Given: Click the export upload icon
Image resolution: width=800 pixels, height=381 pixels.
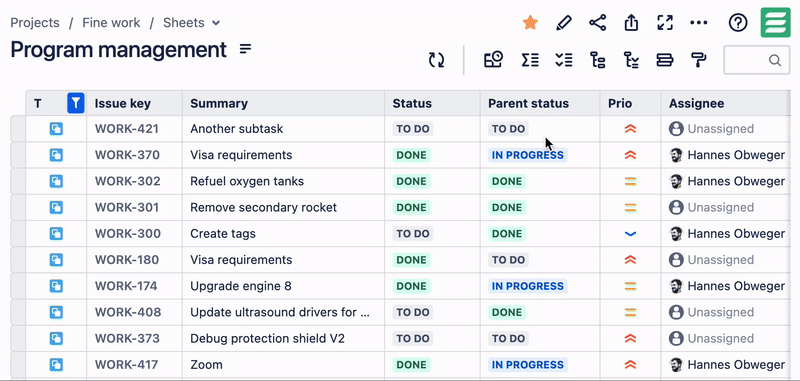Looking at the screenshot, I should pyautogui.click(x=631, y=22).
